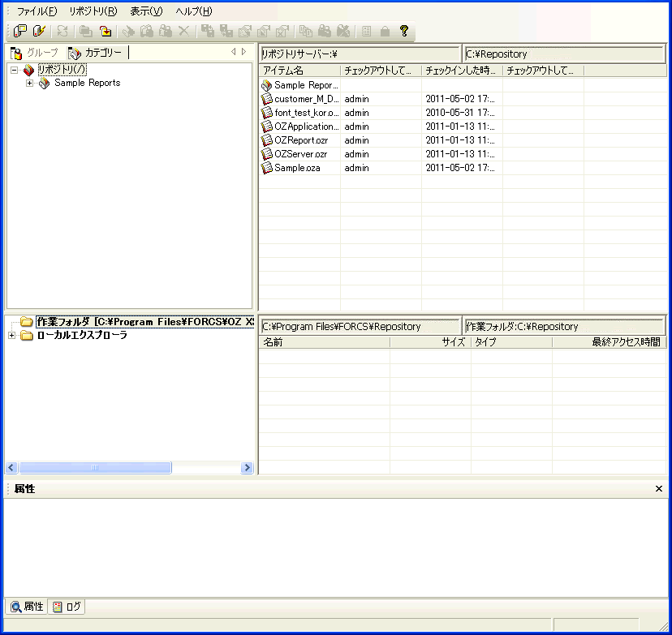Click the OZReport.ozr file icon
Image resolution: width=672 pixels, height=635 pixels.
[x=266, y=140]
